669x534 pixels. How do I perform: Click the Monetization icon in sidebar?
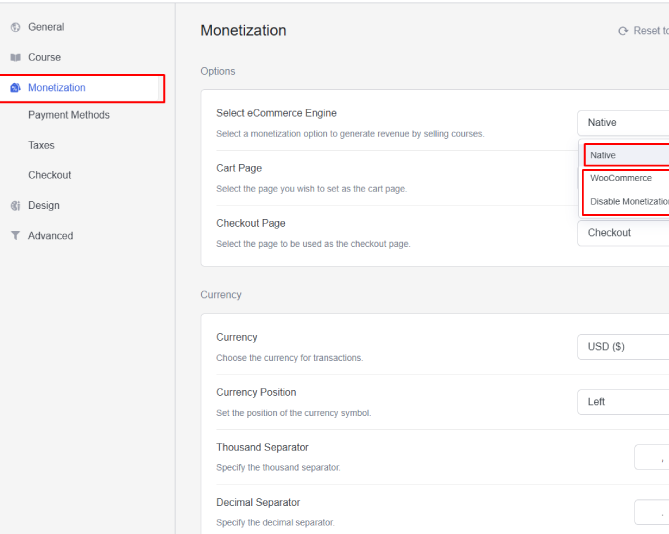(x=15, y=88)
